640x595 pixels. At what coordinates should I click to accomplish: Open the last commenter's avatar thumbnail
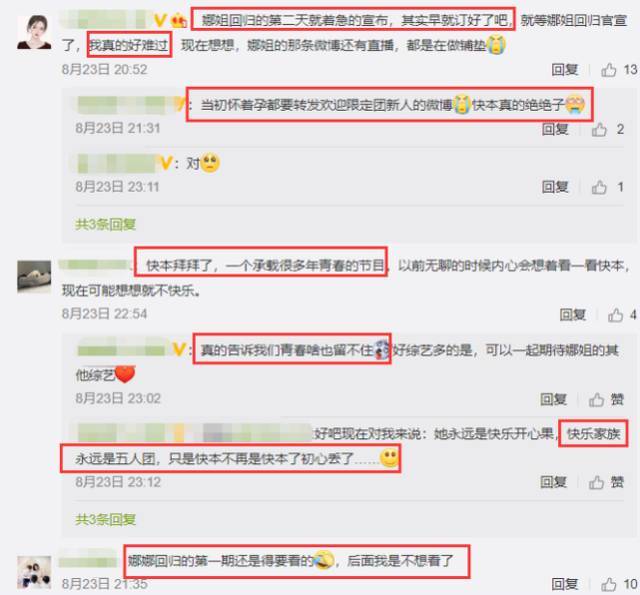(x=34, y=572)
